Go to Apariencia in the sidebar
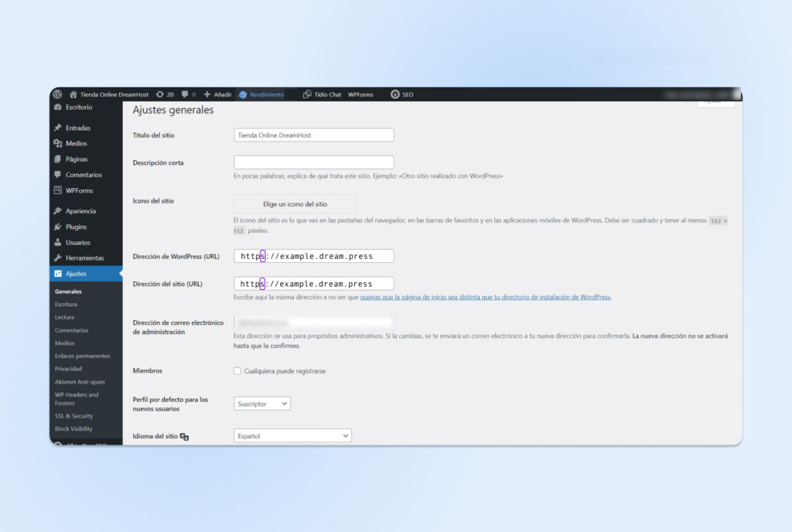The height and width of the screenshot is (532, 792). 80,211
